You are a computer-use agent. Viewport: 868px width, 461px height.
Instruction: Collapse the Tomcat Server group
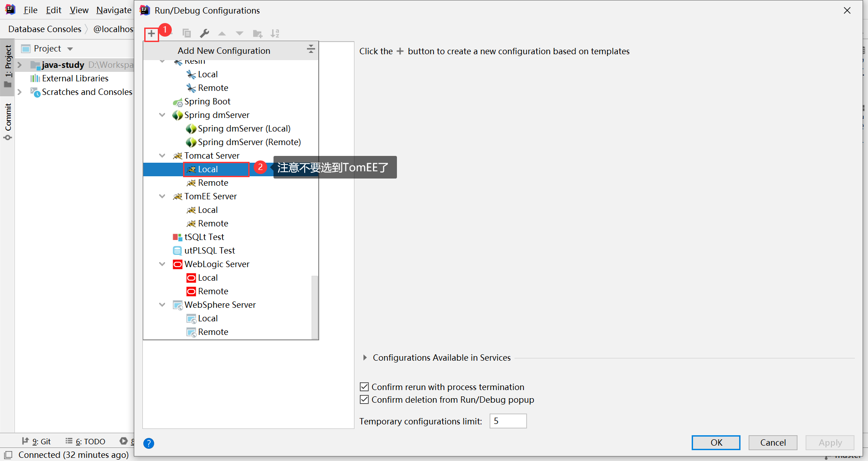tap(162, 155)
